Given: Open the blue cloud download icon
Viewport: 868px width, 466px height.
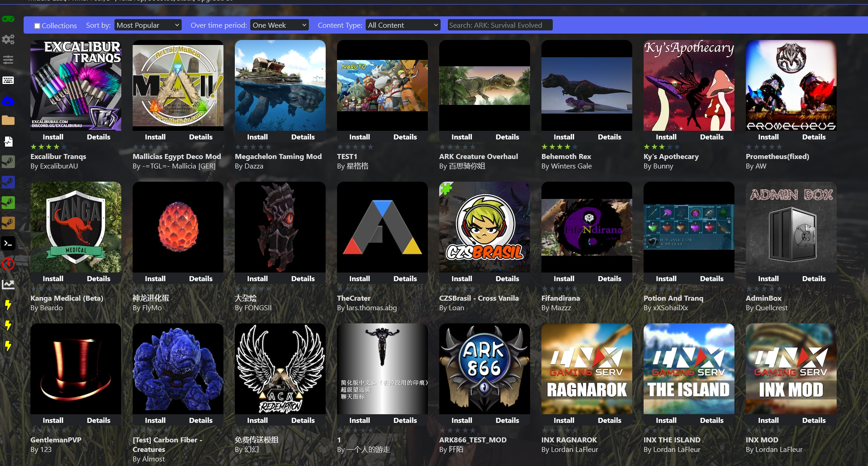Looking at the screenshot, I should point(8,101).
